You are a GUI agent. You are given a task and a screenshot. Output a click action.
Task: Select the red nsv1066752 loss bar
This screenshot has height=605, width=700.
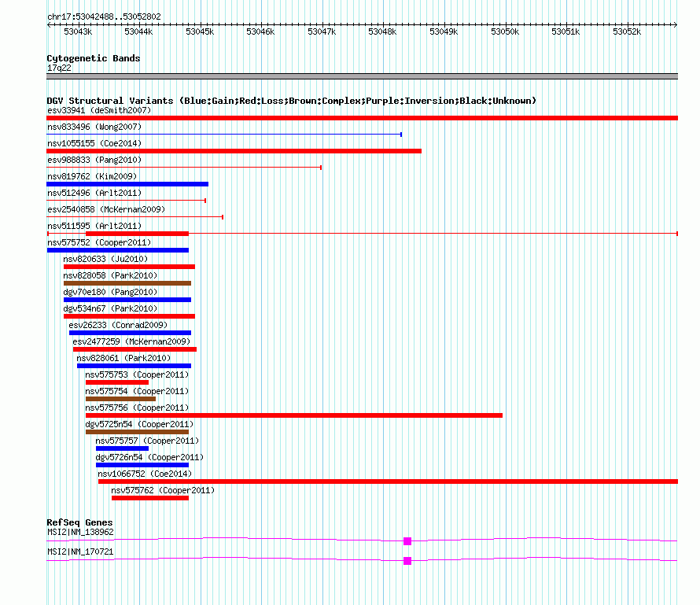pyautogui.click(x=388, y=481)
